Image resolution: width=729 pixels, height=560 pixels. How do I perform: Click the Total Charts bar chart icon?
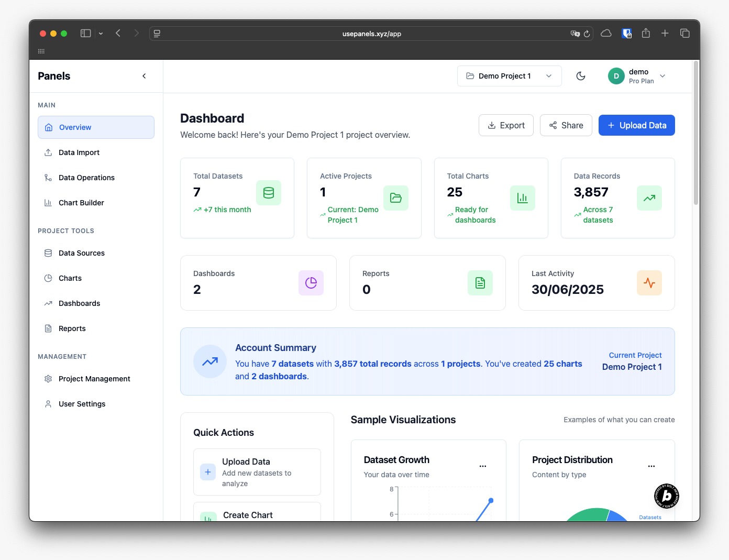[x=523, y=198]
